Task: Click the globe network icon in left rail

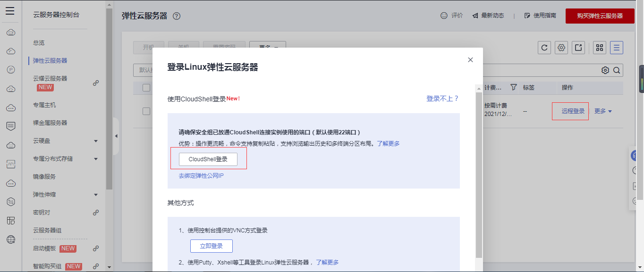Action: (x=11, y=239)
